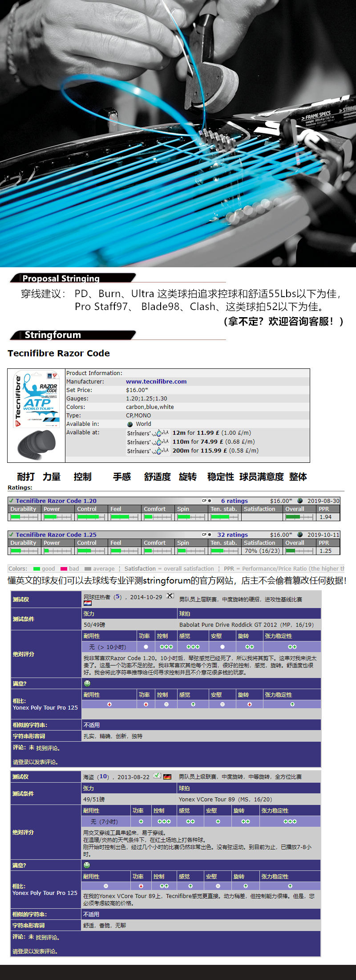The height and width of the screenshot is (980, 356).
Task: Click the mail icon after 2013-08-22
Action: [157, 776]
